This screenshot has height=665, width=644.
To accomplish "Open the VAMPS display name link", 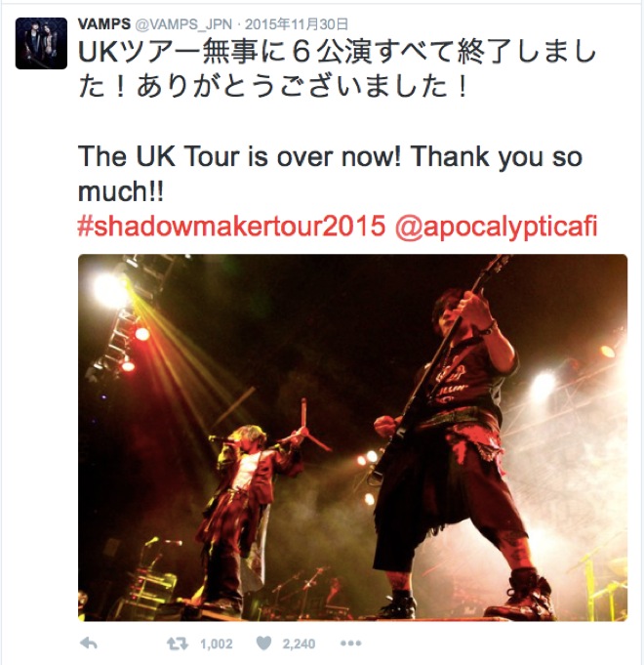I will click(104, 24).
